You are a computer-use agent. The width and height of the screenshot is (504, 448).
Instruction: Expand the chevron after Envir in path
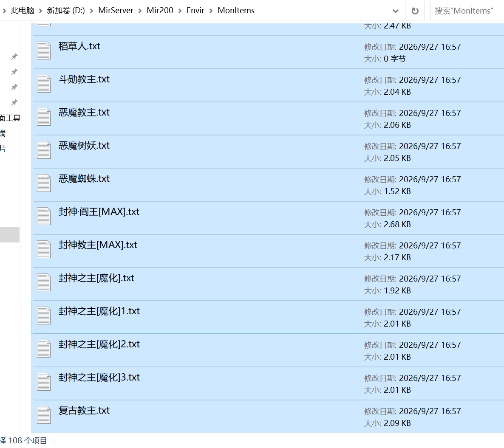[211, 11]
